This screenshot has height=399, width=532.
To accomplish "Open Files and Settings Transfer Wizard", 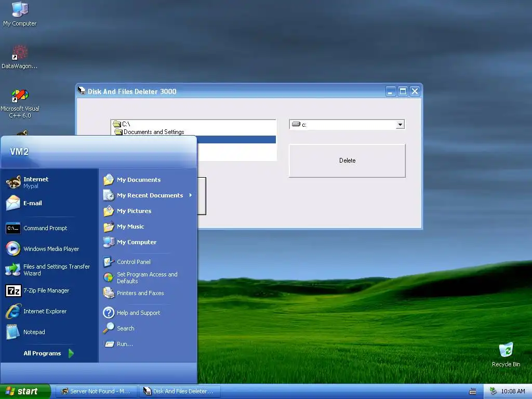I will tap(49, 270).
